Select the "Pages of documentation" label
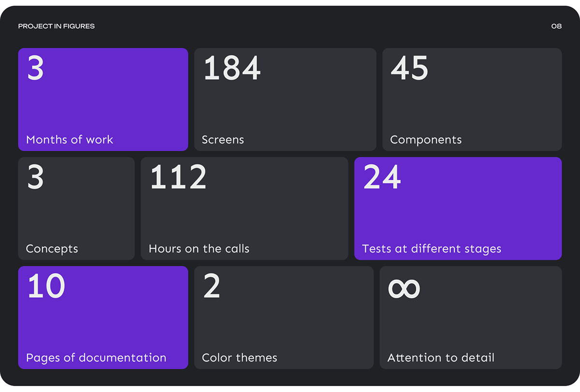The height and width of the screenshot is (392, 580). tap(96, 358)
